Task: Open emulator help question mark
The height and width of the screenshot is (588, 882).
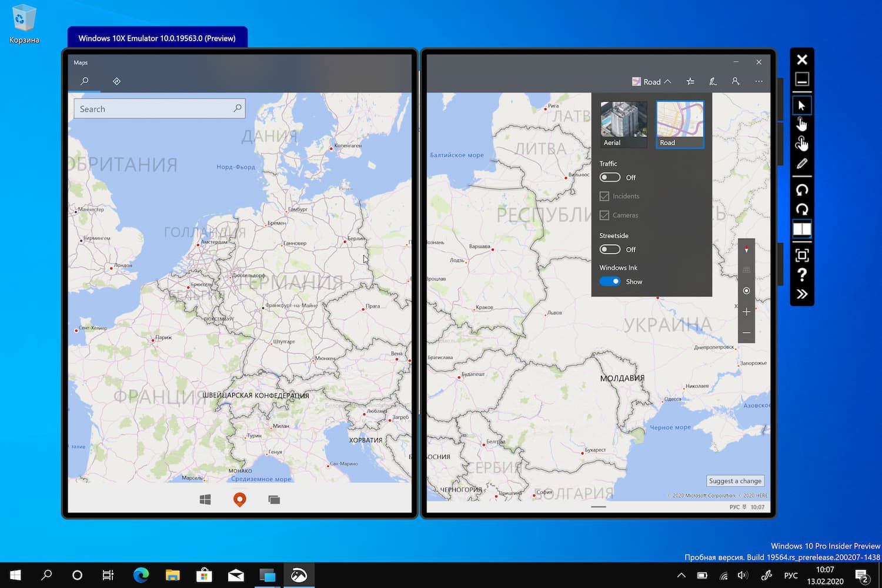Action: pos(802,275)
